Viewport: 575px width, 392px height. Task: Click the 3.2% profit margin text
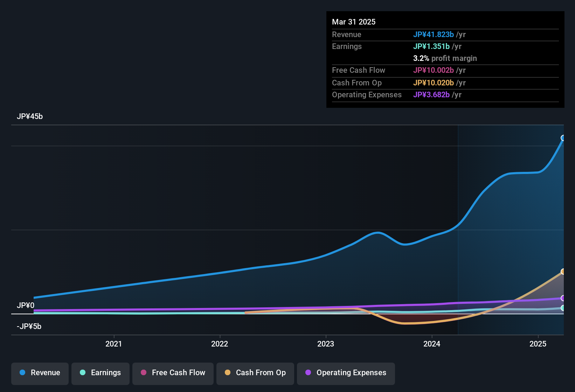click(x=445, y=58)
